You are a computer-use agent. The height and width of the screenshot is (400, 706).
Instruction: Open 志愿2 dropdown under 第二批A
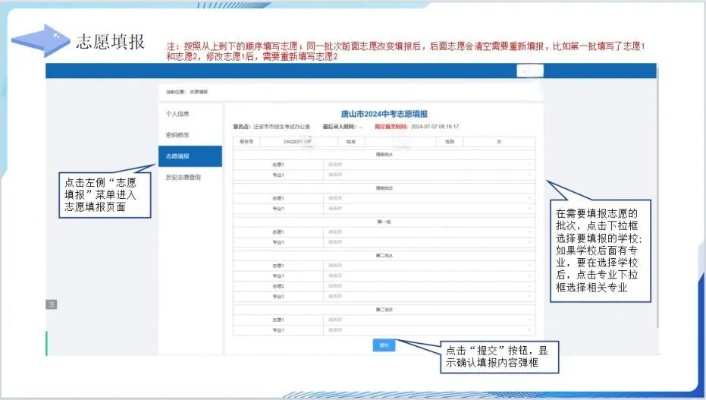point(429,286)
